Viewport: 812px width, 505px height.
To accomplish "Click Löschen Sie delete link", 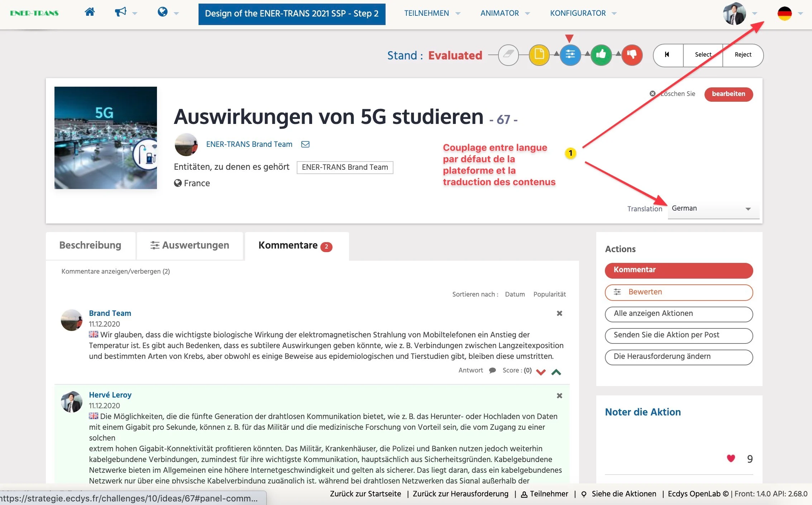I will tap(673, 94).
